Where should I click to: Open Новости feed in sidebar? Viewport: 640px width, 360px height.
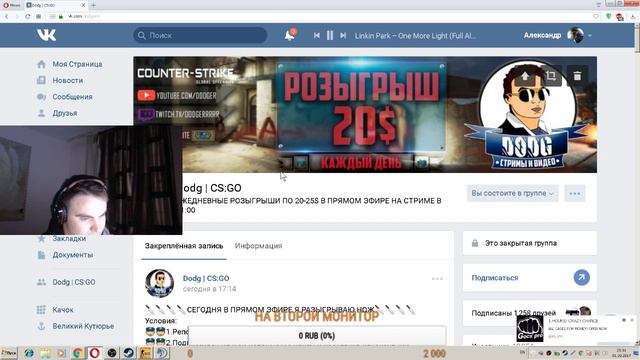coord(68,80)
